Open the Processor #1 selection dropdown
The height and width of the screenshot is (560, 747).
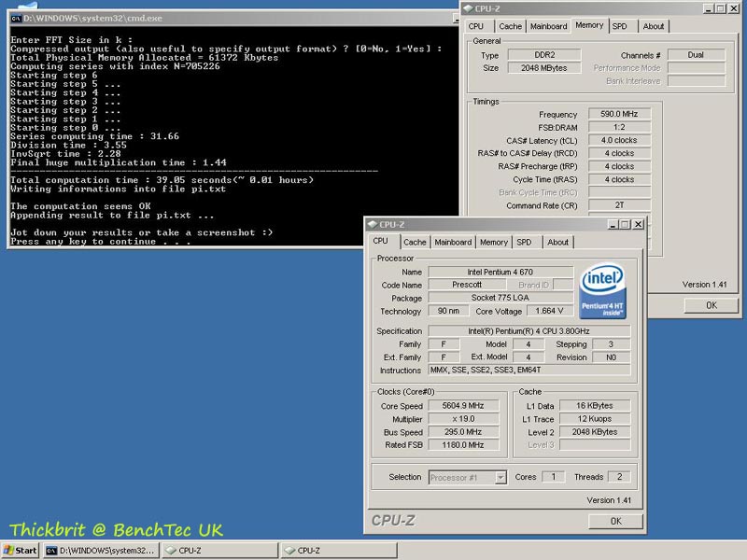(500, 477)
